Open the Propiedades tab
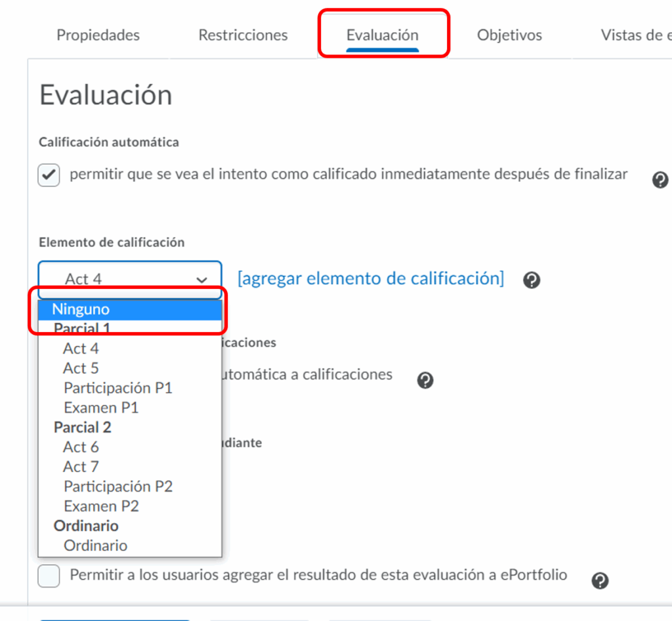Image resolution: width=672 pixels, height=621 pixels. (98, 35)
